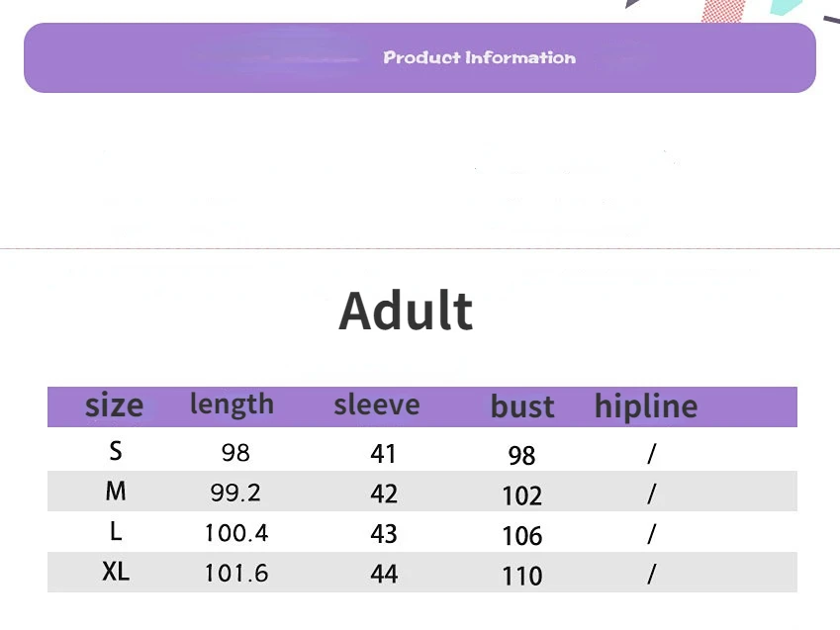Click the 99.2 length value
This screenshot has width=840, height=630.
tap(235, 493)
